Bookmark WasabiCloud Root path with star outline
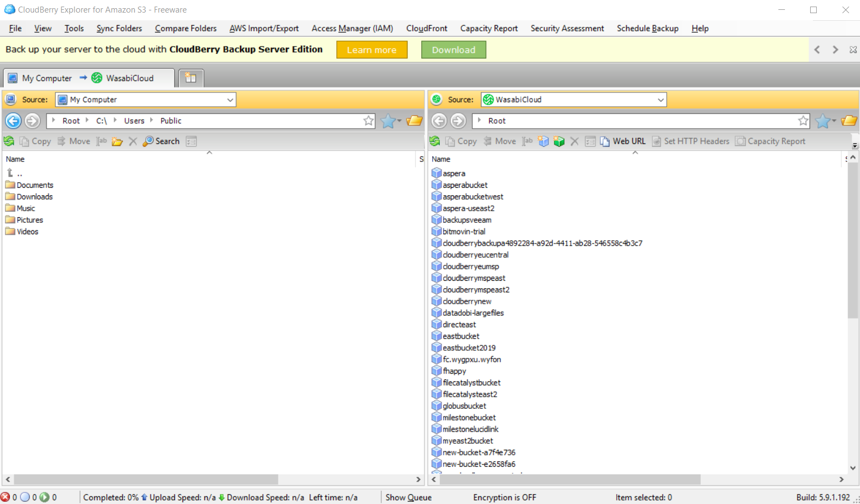 point(803,120)
